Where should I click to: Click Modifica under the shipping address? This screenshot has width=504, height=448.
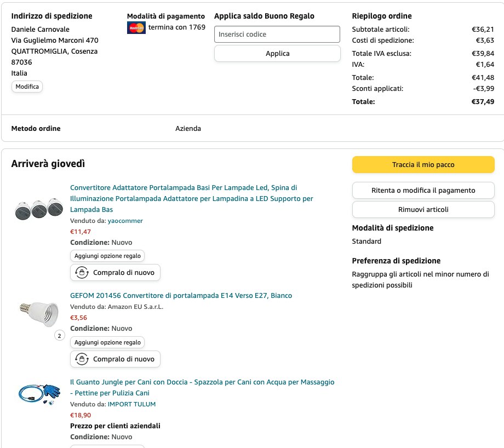click(x=27, y=87)
